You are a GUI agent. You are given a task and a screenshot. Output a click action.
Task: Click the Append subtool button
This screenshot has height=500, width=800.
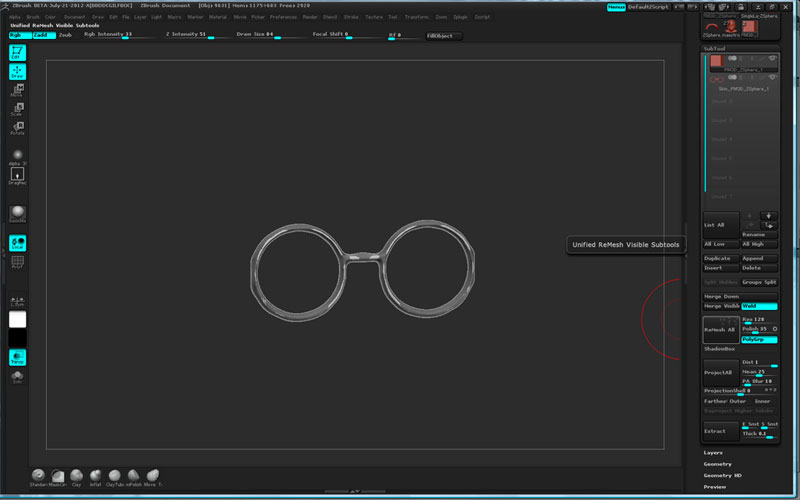point(759,259)
